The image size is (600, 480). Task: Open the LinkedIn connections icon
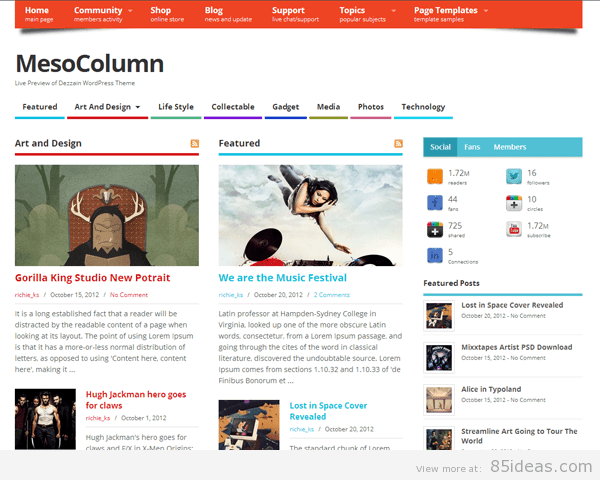[435, 256]
